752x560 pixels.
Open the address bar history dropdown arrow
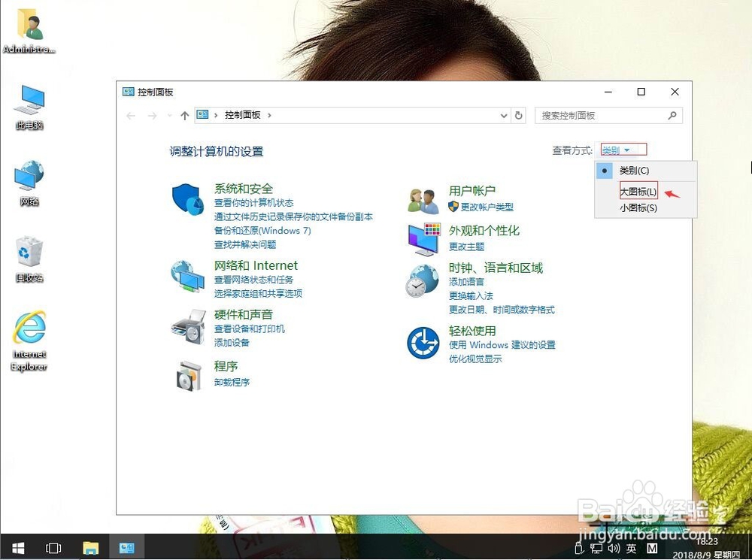pos(504,115)
